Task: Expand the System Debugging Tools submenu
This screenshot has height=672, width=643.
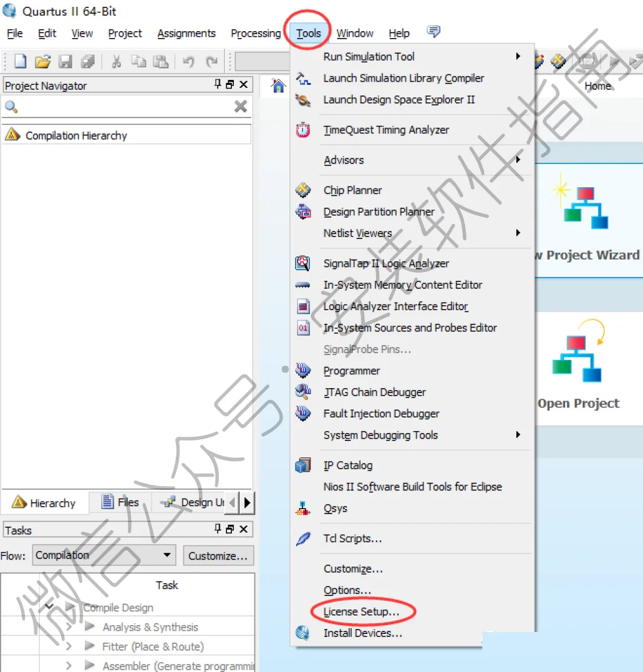Action: (x=518, y=434)
